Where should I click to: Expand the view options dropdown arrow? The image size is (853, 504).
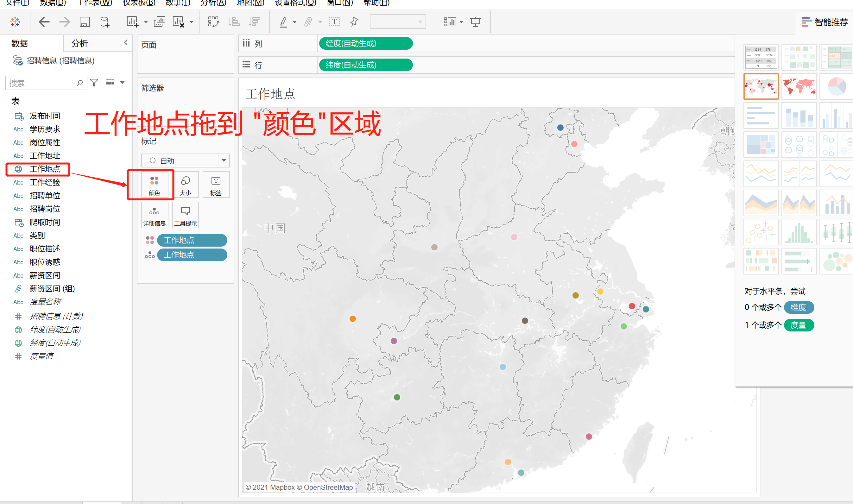(122, 83)
